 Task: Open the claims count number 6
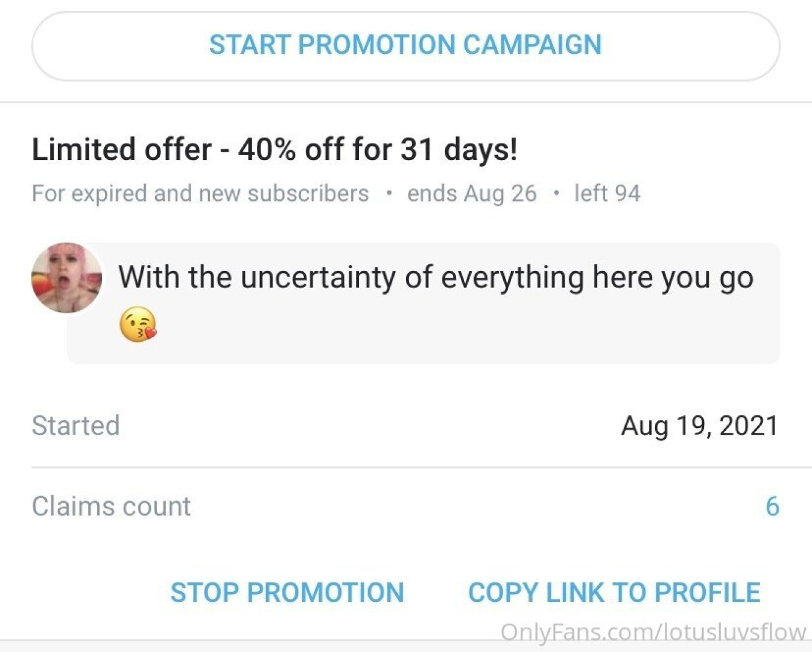[x=772, y=506]
